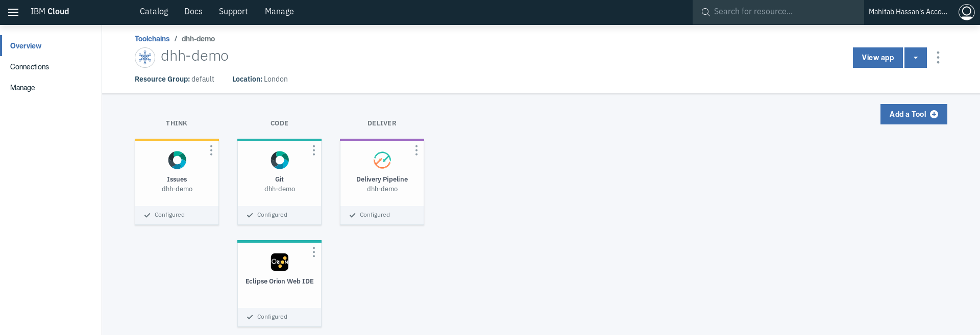
Task: Click the dhh-demo toolchain logo icon
Action: [x=145, y=58]
